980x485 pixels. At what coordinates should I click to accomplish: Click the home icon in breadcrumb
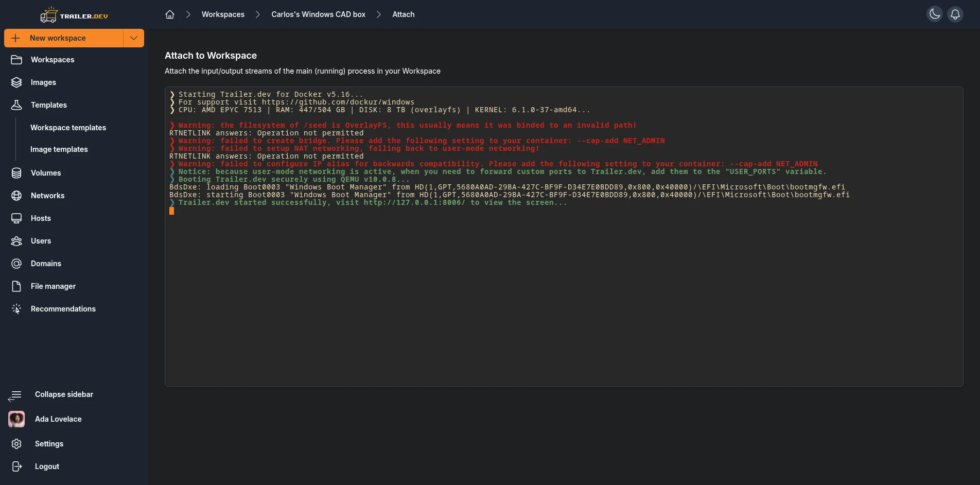click(170, 14)
